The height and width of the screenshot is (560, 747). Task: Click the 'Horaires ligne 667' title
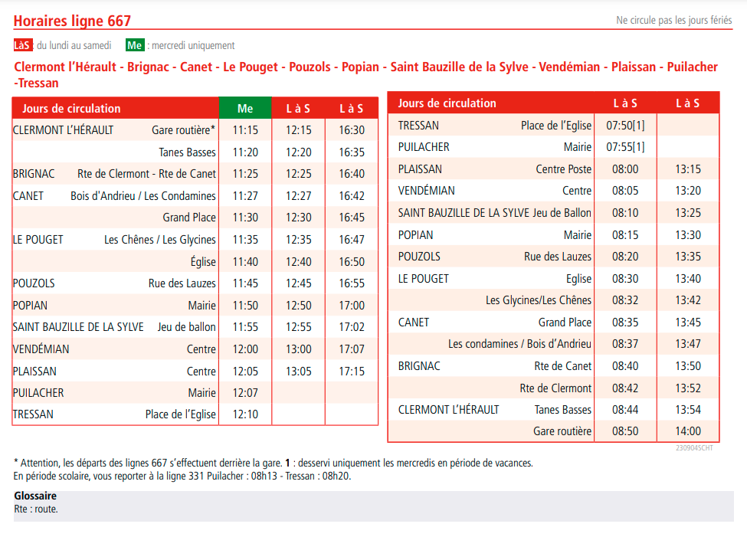tap(72, 21)
